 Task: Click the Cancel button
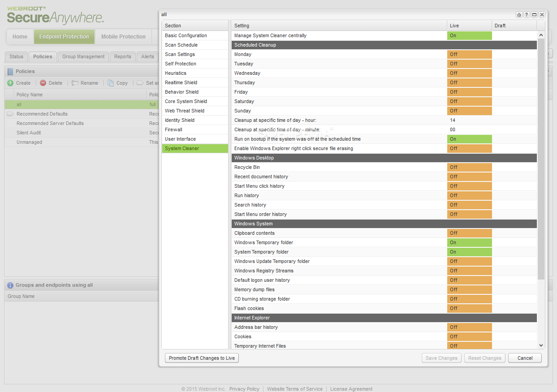pyautogui.click(x=525, y=358)
